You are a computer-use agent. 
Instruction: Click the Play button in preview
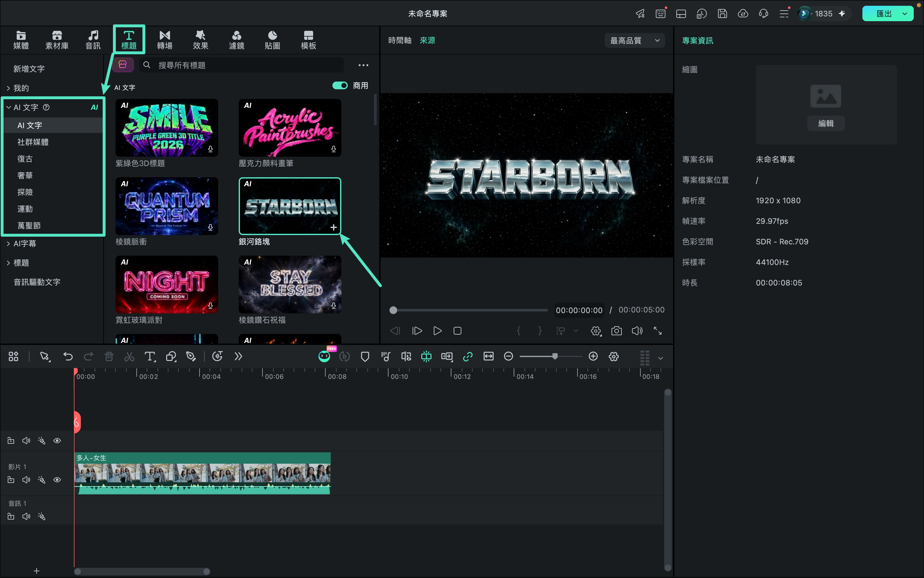point(437,331)
